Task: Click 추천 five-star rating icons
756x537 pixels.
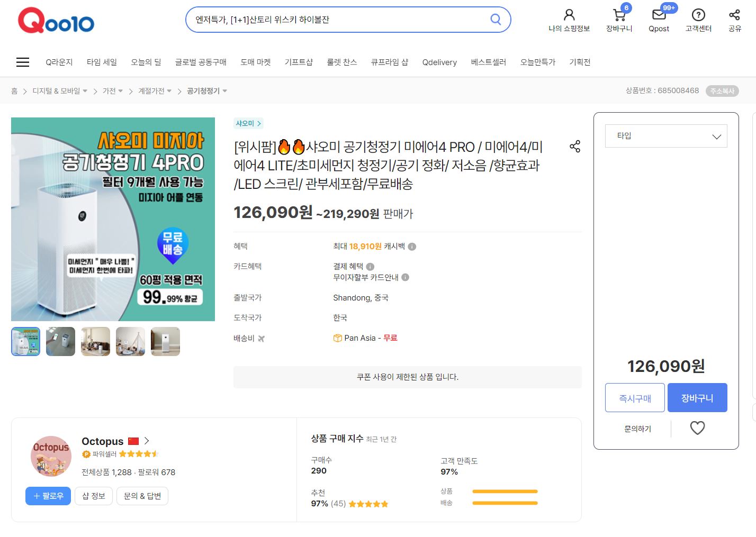Action: click(368, 504)
